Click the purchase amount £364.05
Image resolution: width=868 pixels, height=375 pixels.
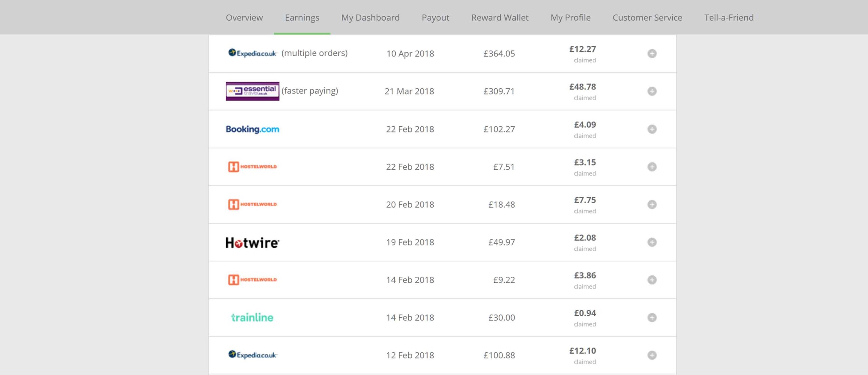[x=499, y=54]
